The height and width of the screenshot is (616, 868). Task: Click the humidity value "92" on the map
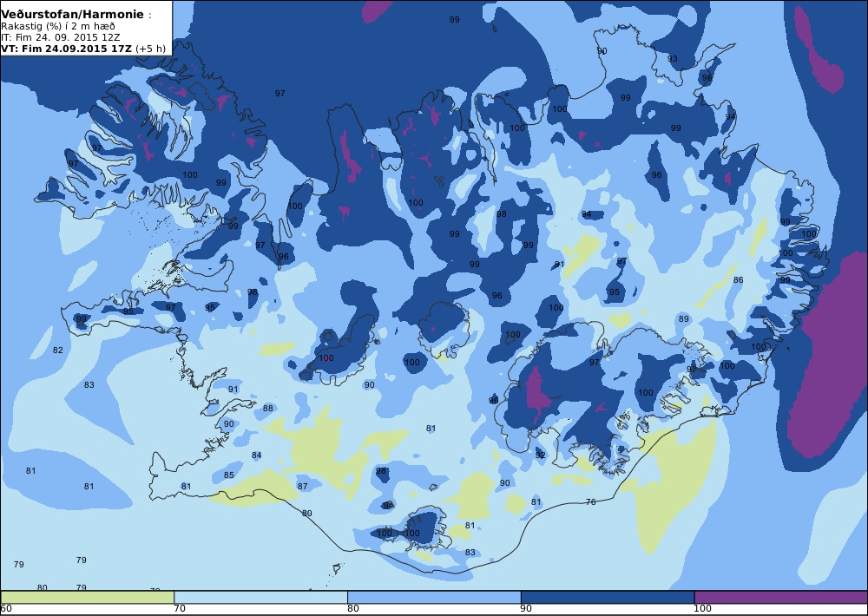point(540,455)
